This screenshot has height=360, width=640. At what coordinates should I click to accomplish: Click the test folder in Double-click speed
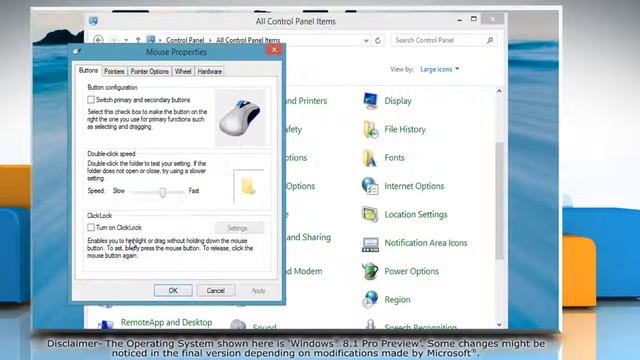248,187
